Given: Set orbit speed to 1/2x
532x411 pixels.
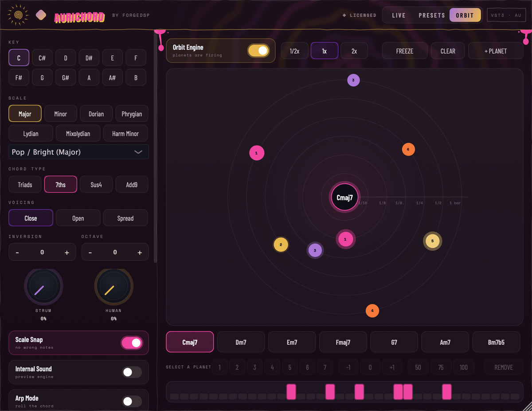Looking at the screenshot, I should tap(294, 51).
